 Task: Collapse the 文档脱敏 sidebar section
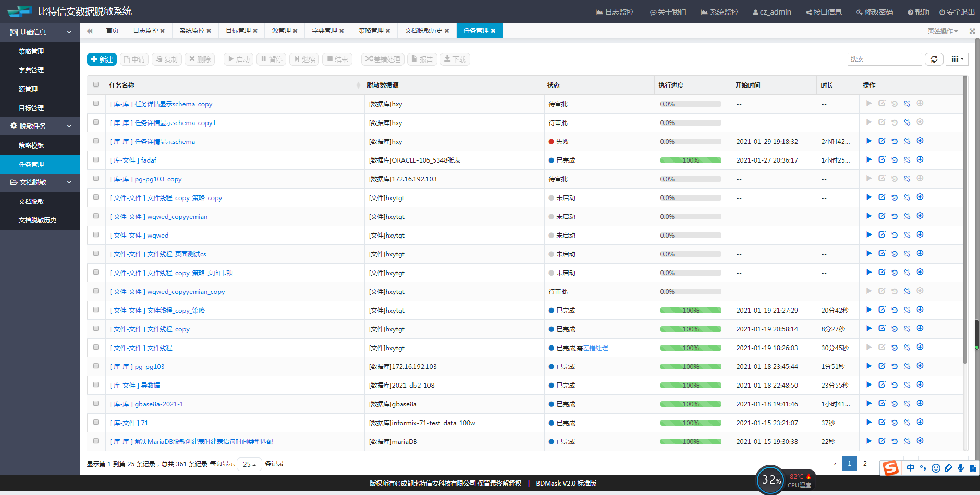click(40, 182)
